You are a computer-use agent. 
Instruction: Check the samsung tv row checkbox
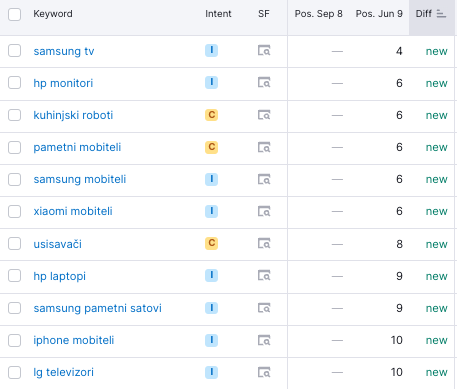point(14,51)
